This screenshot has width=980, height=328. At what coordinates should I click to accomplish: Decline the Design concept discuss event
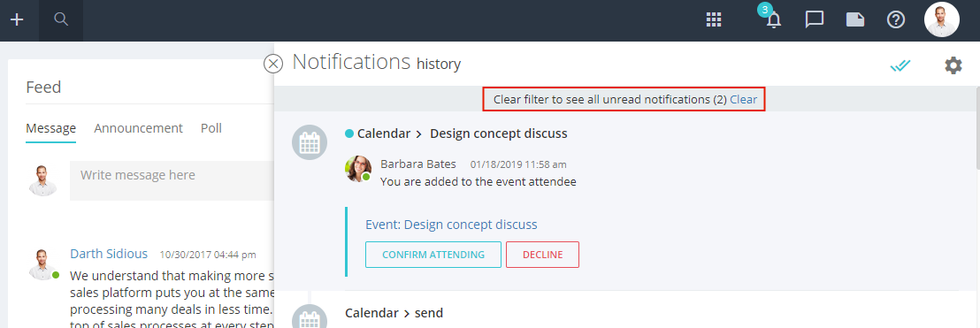click(542, 255)
